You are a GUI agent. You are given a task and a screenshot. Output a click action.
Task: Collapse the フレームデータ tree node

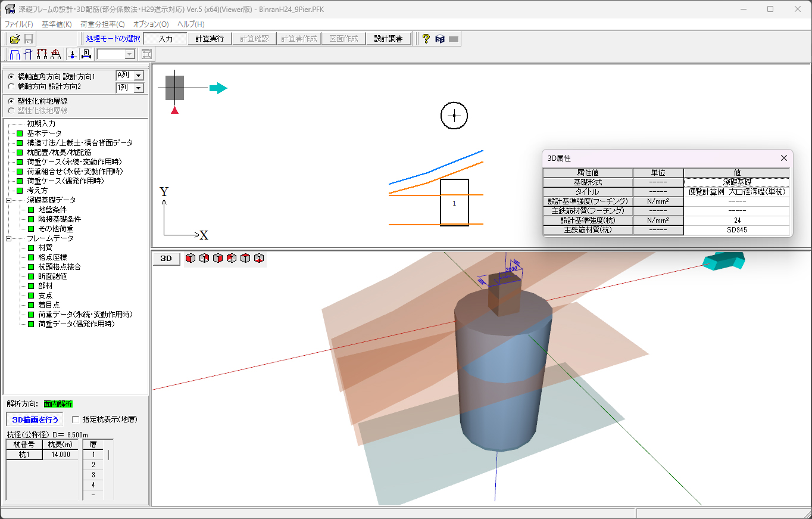pos(9,238)
